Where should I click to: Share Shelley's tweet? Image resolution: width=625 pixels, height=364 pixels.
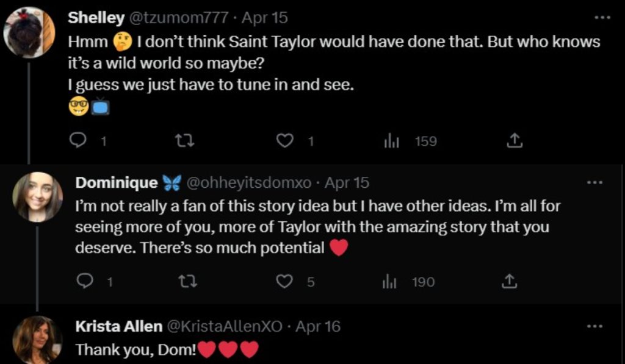[515, 141]
